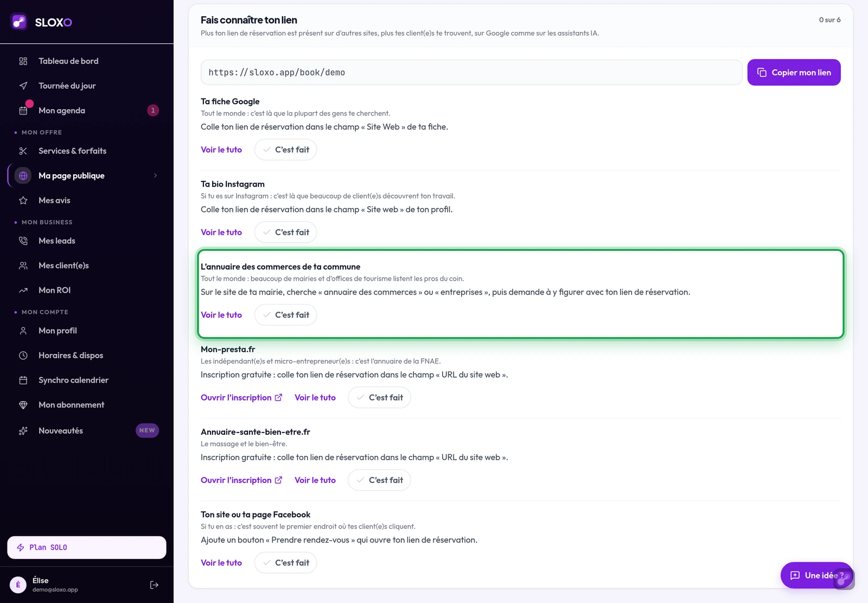Click the Plan SOLO badge
Screen dimensions: 868x603
pos(87,548)
